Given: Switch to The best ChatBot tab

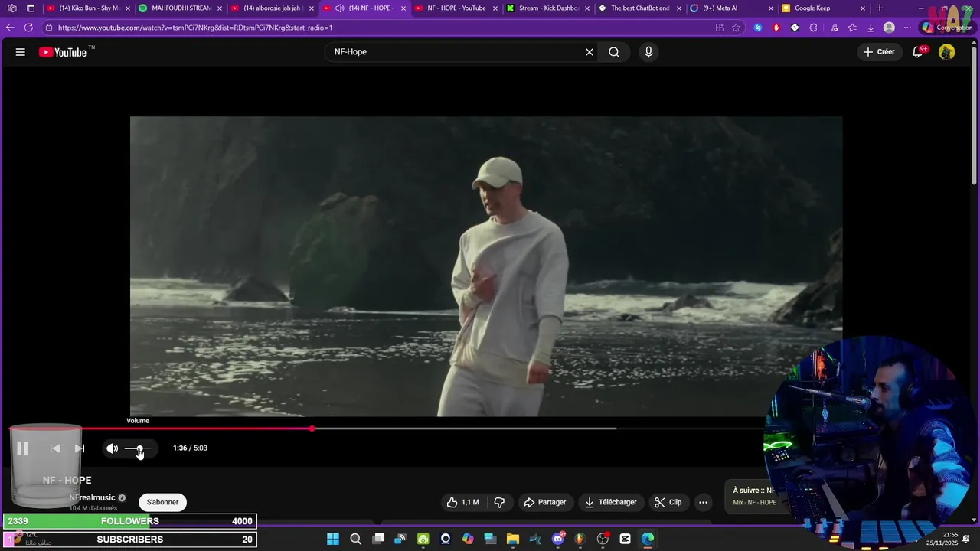Looking at the screenshot, I should click(639, 8).
